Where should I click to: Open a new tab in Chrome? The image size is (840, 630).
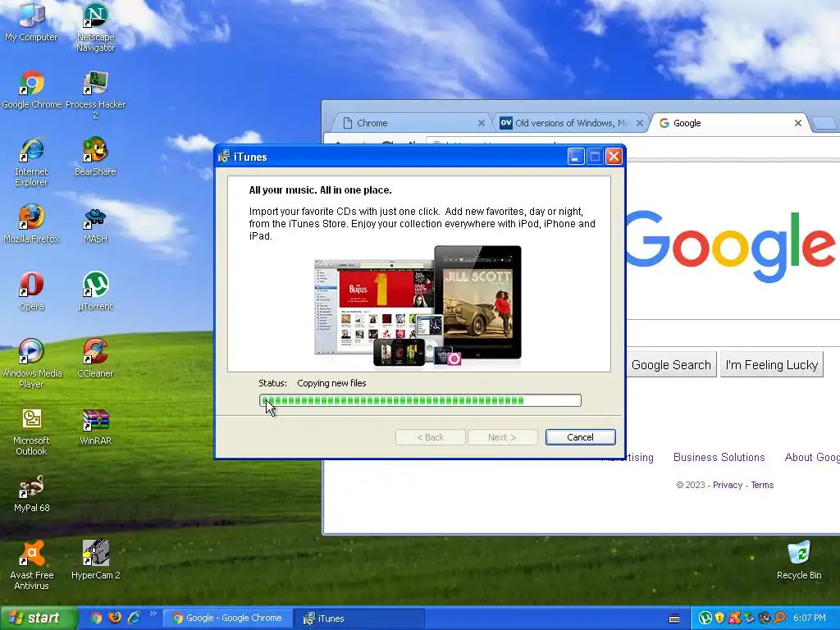(824, 124)
